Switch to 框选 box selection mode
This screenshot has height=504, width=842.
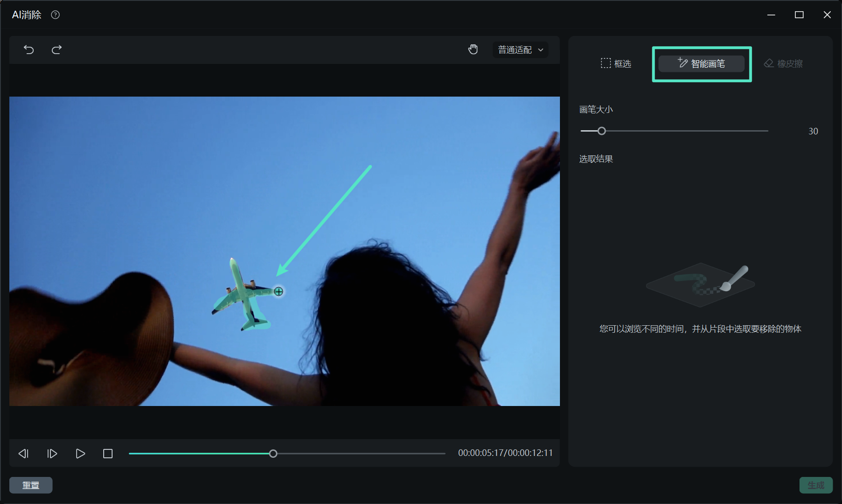[616, 63]
